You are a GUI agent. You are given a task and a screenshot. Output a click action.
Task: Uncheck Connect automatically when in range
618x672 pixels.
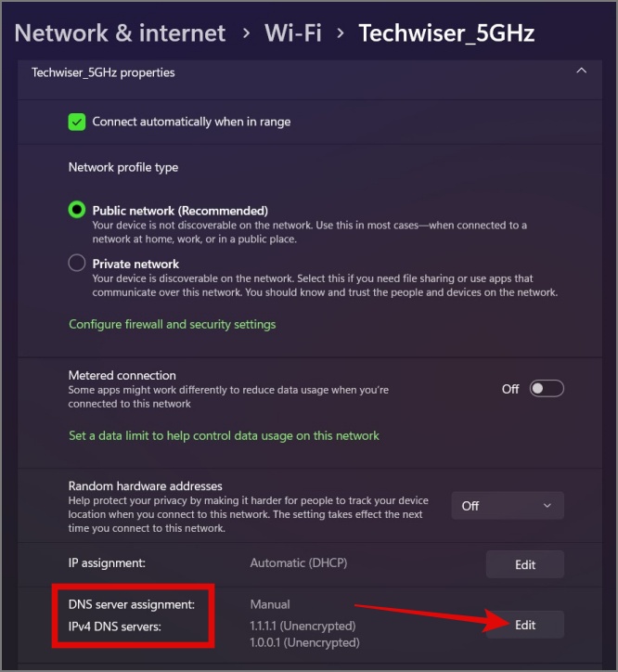pos(77,122)
